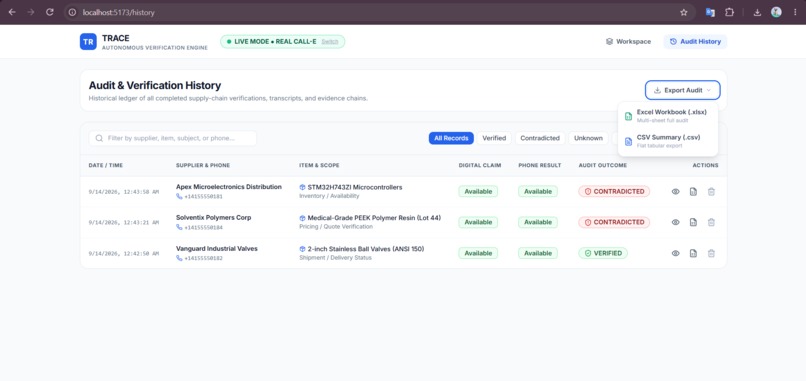Click CONTRADICTED badge in Solventix Polymers row
The width and height of the screenshot is (806, 381).
614,223
